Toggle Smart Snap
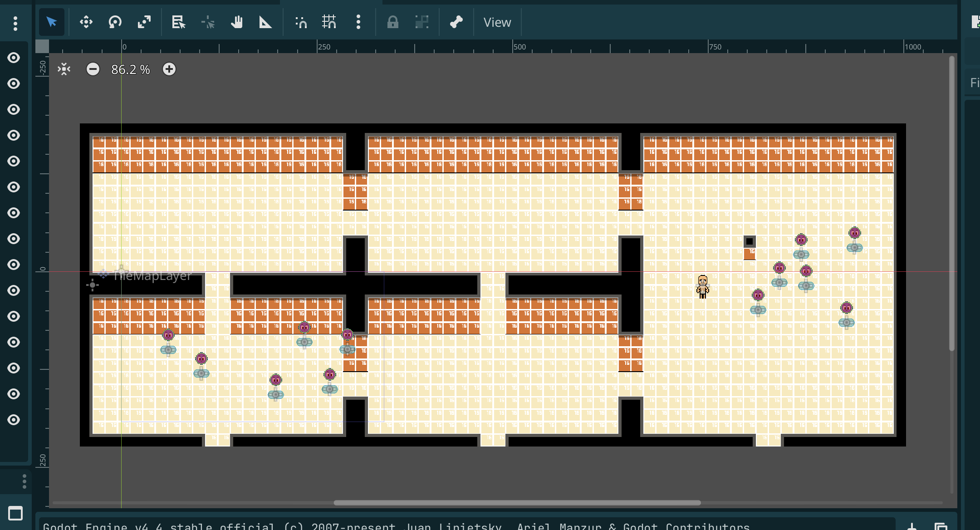 pos(301,22)
